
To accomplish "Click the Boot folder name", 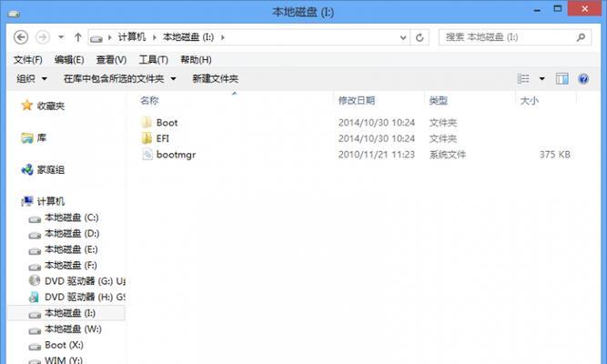I will coord(167,123).
